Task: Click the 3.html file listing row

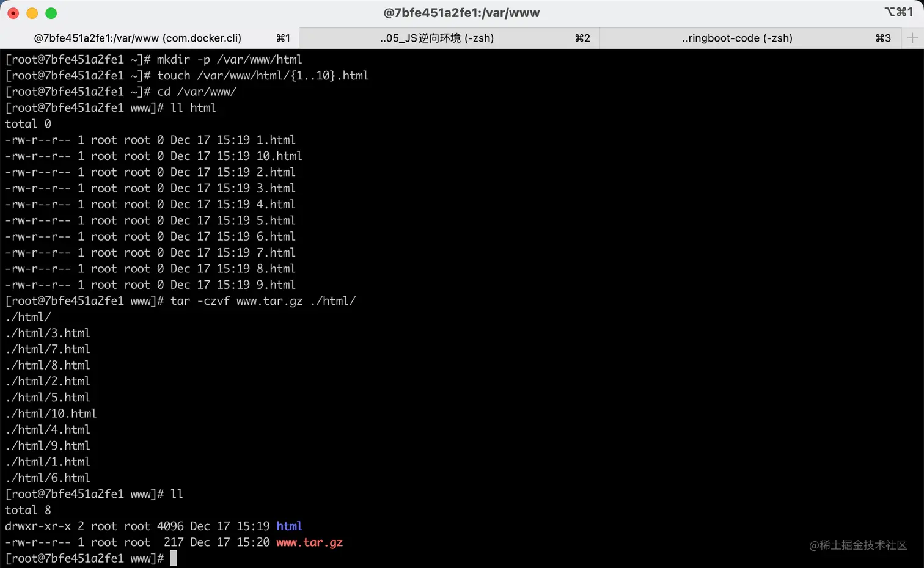Action: pos(150,188)
